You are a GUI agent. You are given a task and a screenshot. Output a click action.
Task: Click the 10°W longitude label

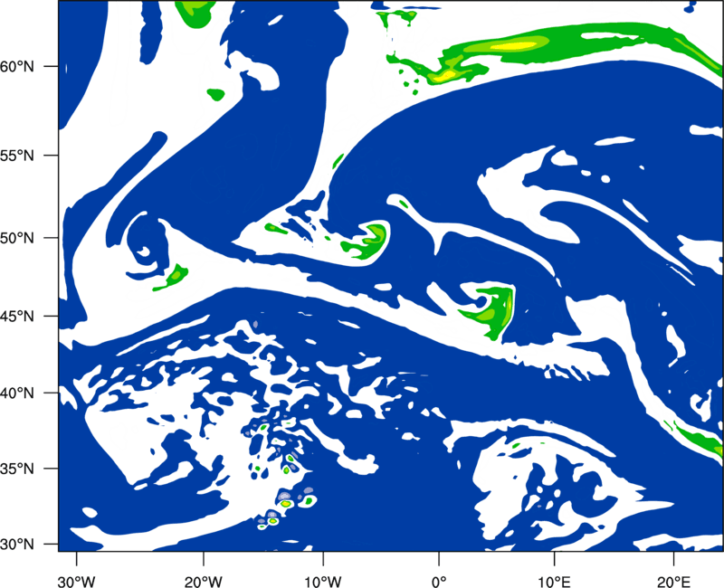point(323,582)
